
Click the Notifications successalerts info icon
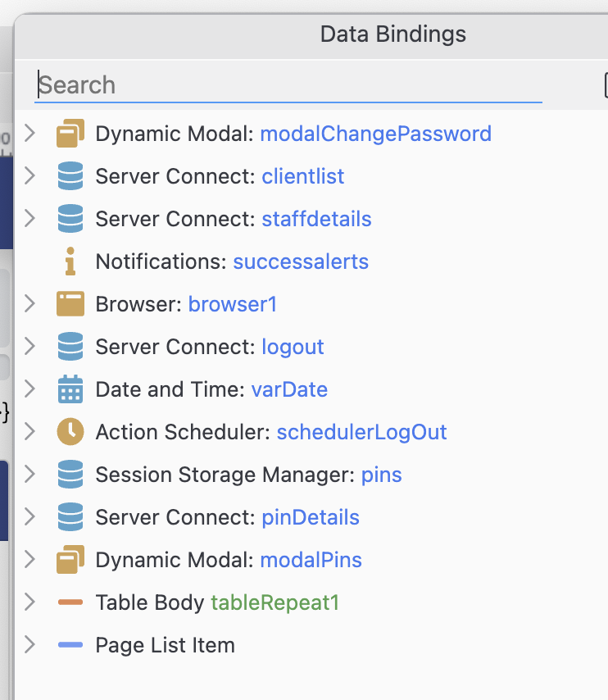click(70, 261)
